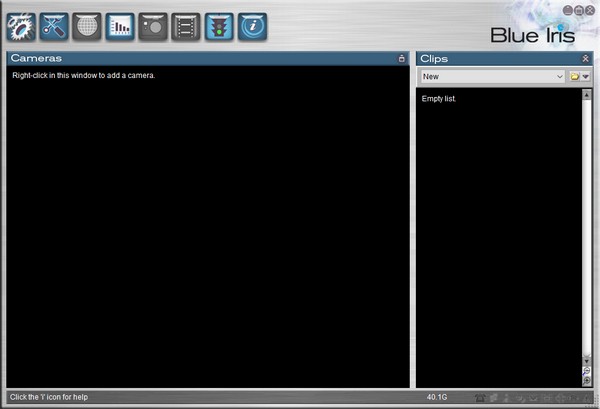
Task: Maximize the Blue Iris window
Action: click(579, 10)
